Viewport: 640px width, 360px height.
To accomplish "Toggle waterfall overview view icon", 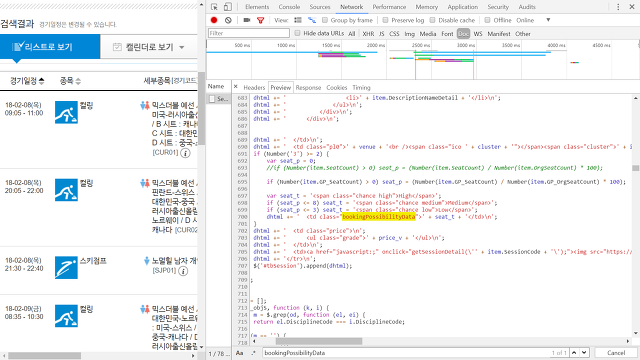I will click(x=312, y=20).
